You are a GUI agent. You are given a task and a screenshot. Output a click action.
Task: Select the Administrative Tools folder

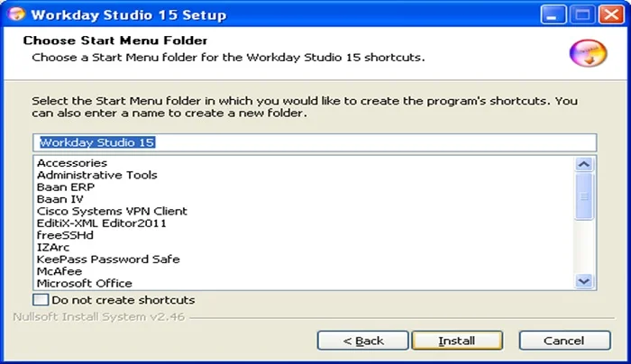click(97, 175)
